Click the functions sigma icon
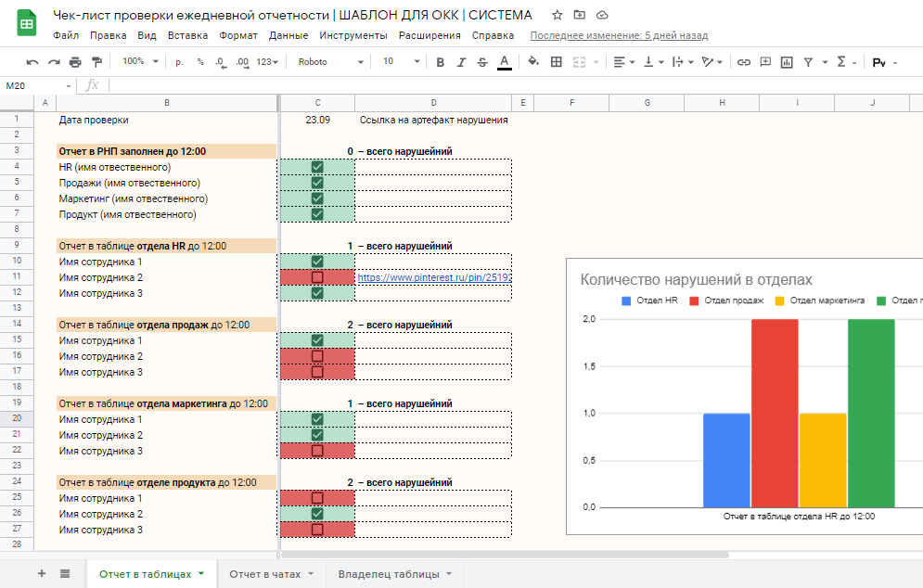Screen dimensions: 923x588 point(841,61)
